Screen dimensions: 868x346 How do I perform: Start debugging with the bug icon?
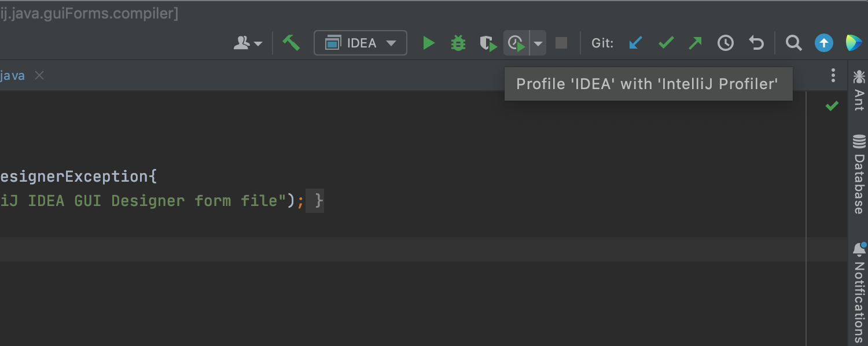click(x=458, y=43)
